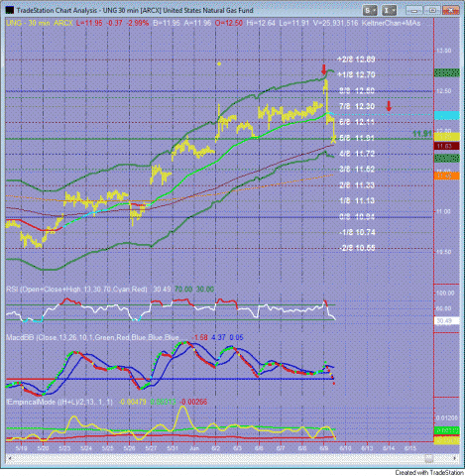Screen dimensions: 465x476
Task: Click the '0/8 10.94' Murrey level label
Action: pyautogui.click(x=357, y=216)
